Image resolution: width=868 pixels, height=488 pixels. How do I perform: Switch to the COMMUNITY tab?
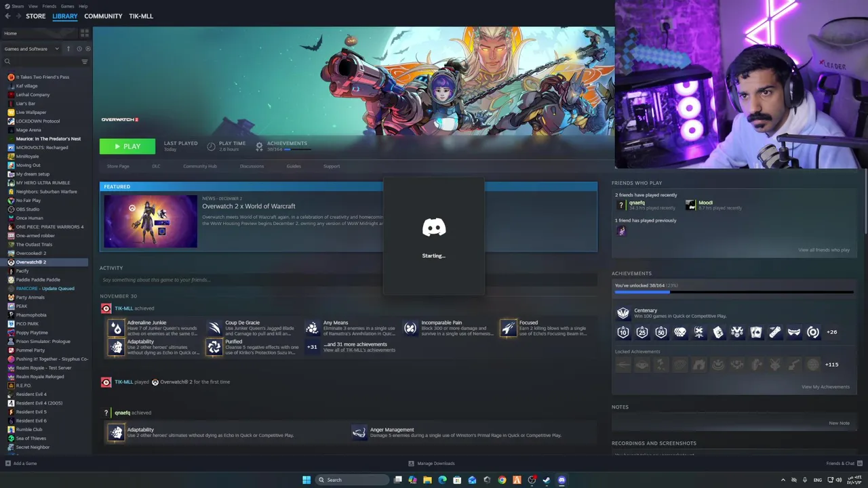pos(103,16)
